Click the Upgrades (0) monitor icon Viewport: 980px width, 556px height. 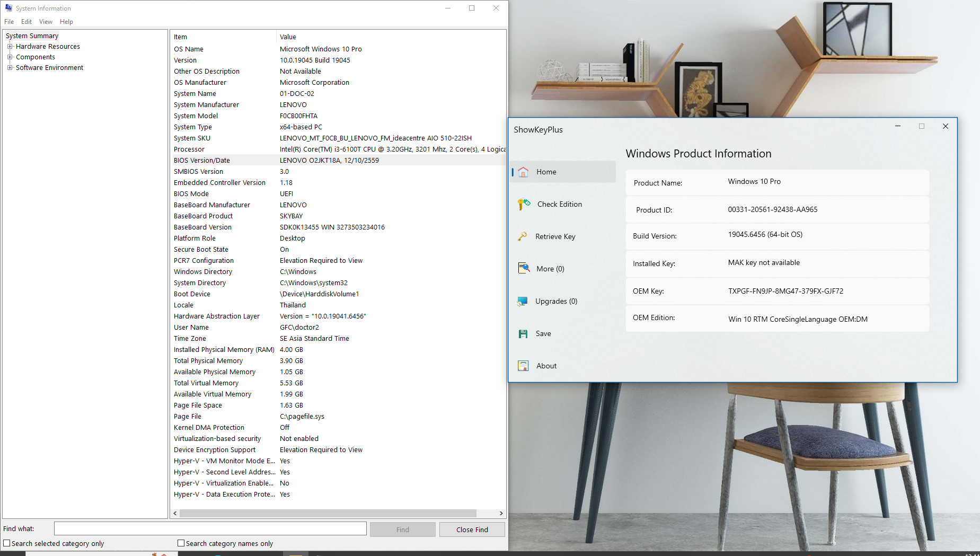[x=523, y=301]
